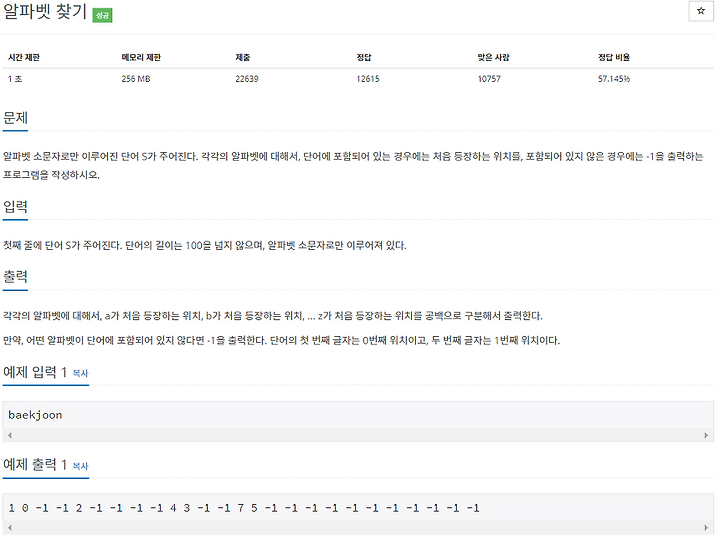
Task: Click the 12615 correct count value
Action: [368, 79]
